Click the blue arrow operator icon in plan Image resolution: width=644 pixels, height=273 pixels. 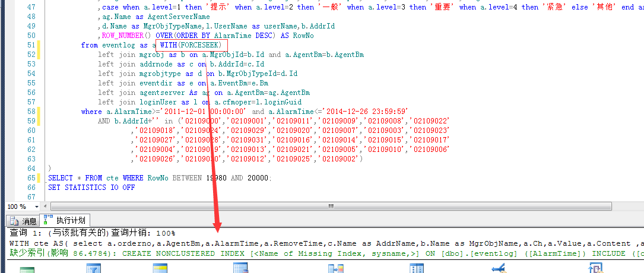point(499,269)
